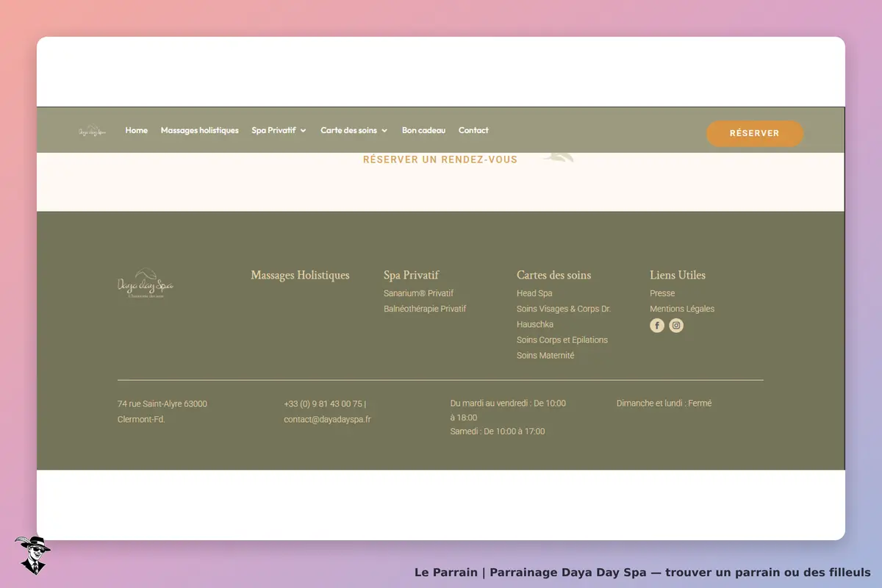Open Soins Corps et Epilations link
The image size is (882, 588).
tap(562, 340)
